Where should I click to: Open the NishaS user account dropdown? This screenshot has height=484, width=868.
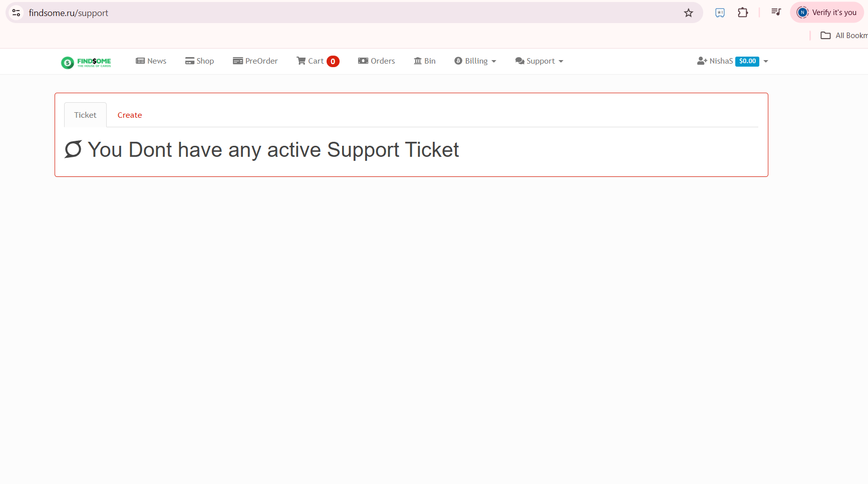pyautogui.click(x=732, y=61)
